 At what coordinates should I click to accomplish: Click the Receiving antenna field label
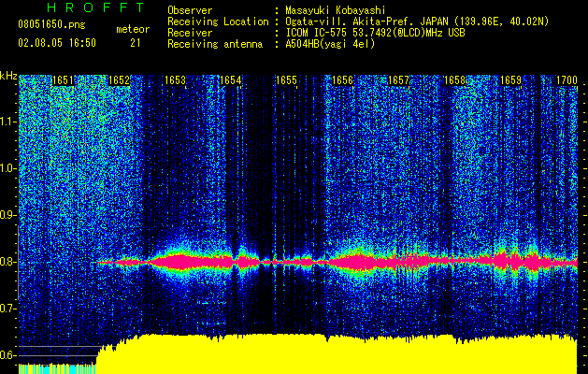click(x=215, y=44)
